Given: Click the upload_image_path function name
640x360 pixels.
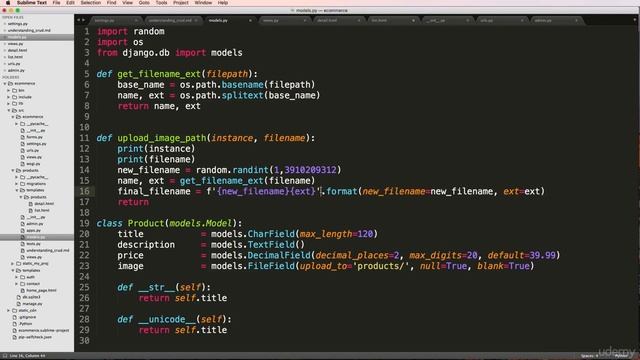Looking at the screenshot, I should [162, 138].
